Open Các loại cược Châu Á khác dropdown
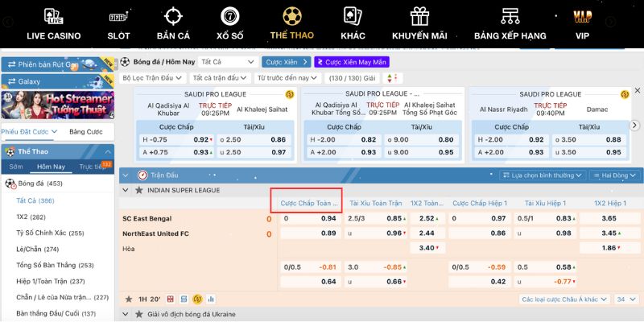The image size is (644, 322). point(563,299)
